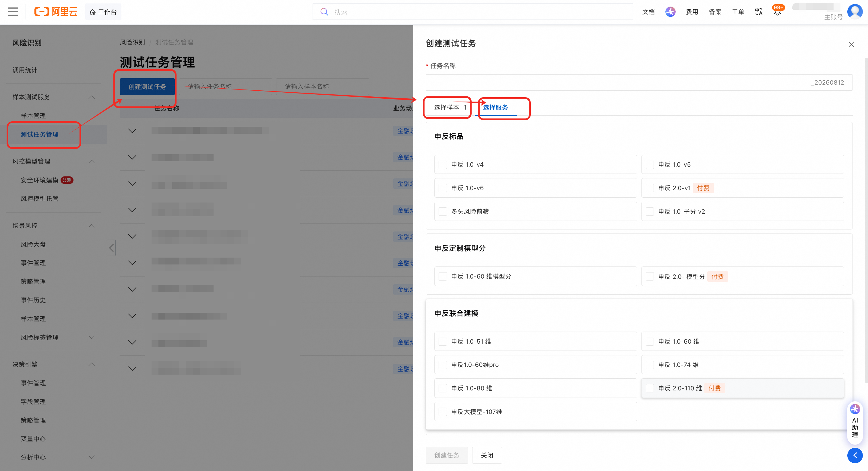Collapse 决策引擎 sidebar section

tap(91, 364)
